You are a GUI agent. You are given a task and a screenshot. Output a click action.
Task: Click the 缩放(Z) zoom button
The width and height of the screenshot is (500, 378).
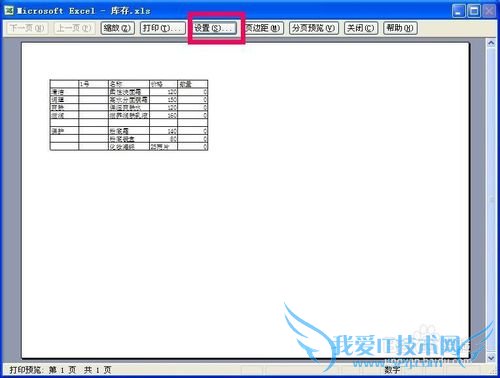(117, 28)
